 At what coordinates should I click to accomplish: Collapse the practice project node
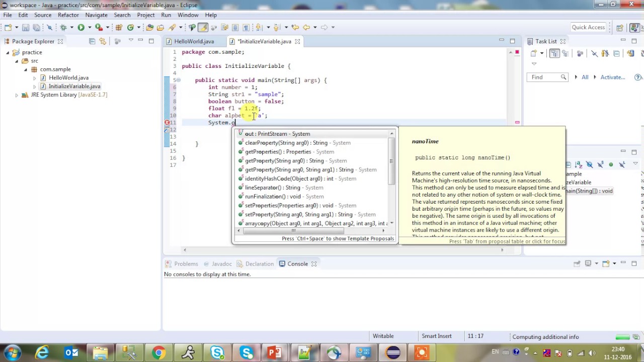(8, 52)
